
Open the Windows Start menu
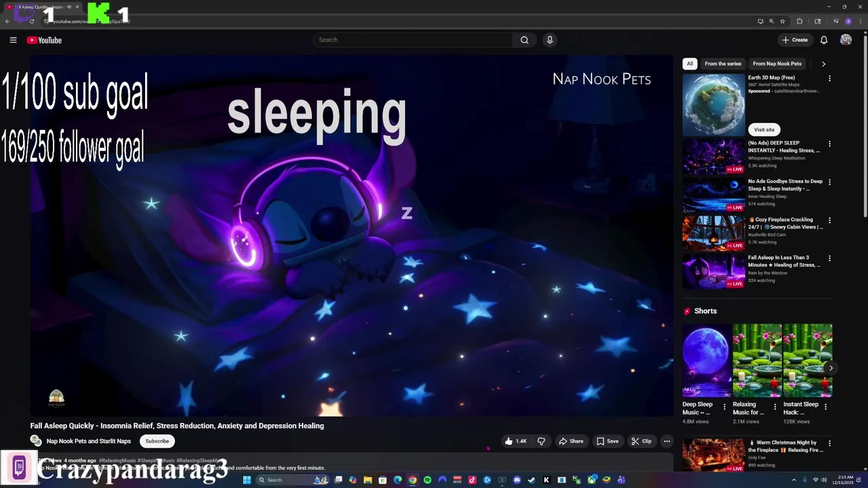pyautogui.click(x=247, y=480)
